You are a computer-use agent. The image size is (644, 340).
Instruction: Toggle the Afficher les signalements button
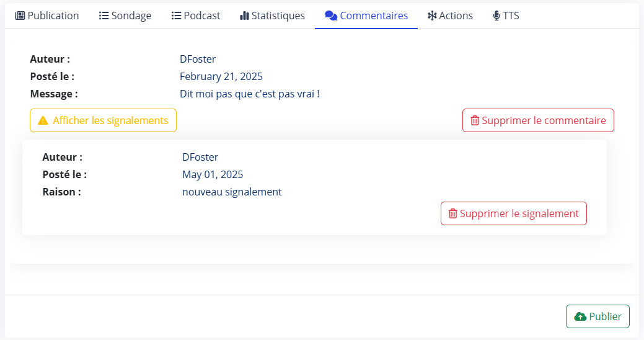pos(103,120)
